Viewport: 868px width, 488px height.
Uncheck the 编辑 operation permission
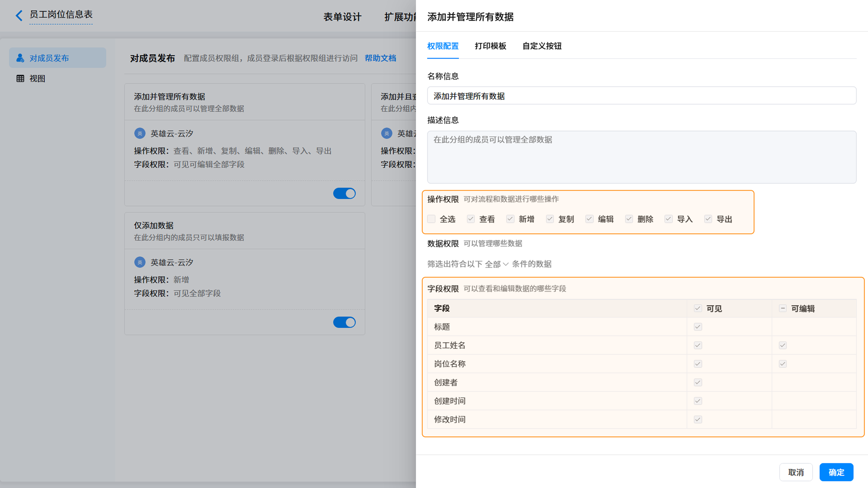click(589, 219)
